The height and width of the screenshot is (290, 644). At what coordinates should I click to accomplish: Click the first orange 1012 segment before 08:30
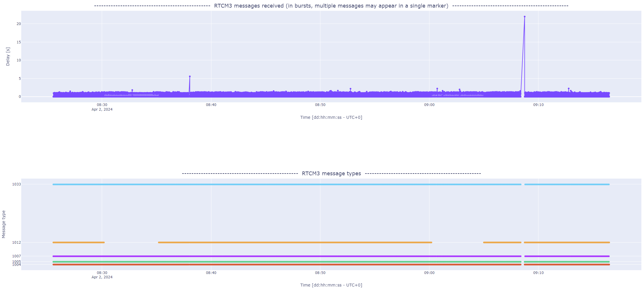79,242
